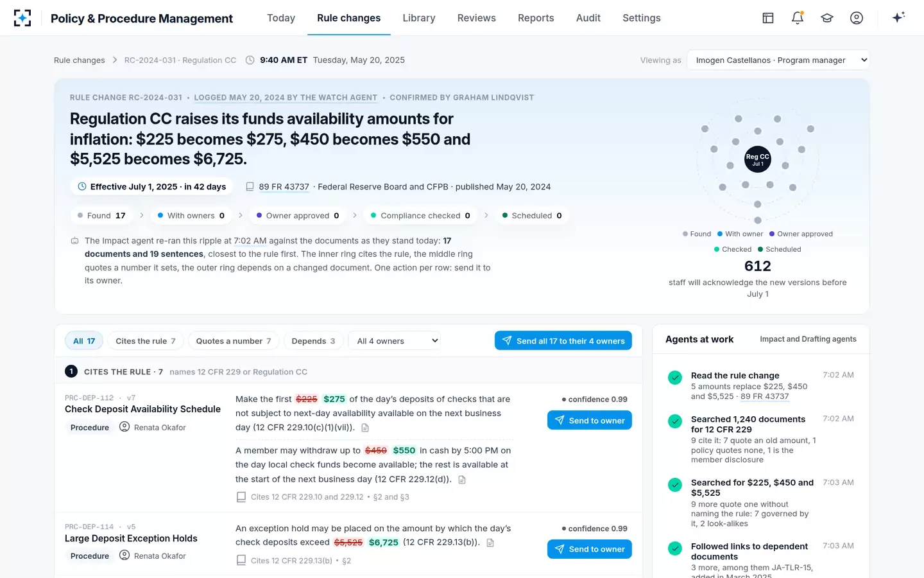Open the document icon after 229.13(b) sentence
The width and height of the screenshot is (924, 578).
click(490, 543)
